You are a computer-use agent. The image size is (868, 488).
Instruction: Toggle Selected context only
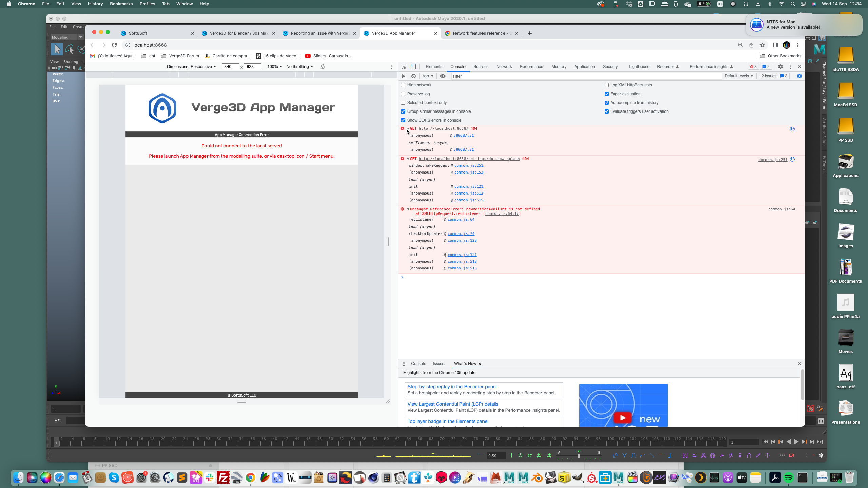[x=403, y=103]
